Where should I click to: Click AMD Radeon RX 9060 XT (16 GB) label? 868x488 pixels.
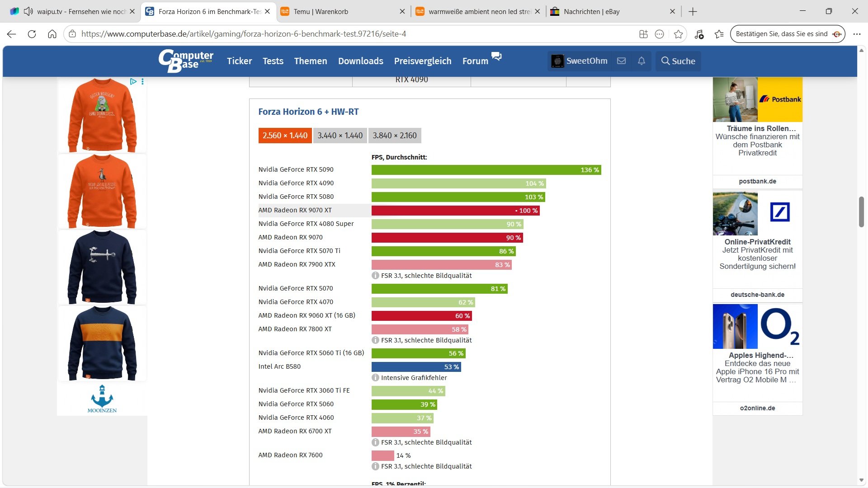coord(307,315)
